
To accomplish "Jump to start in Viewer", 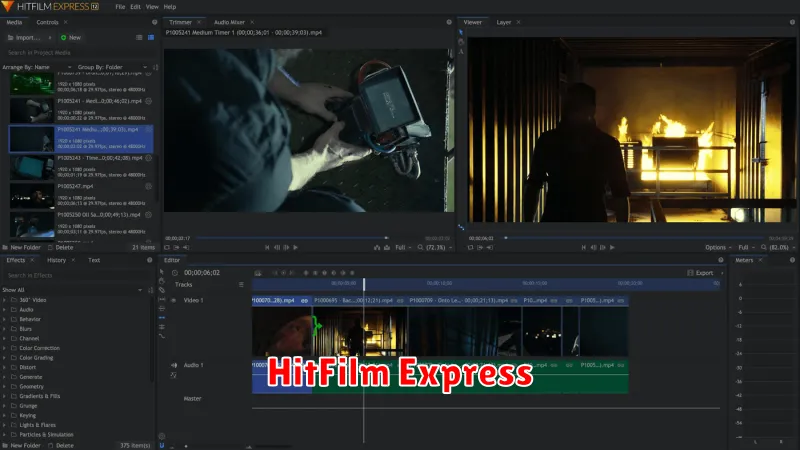I will point(584,247).
